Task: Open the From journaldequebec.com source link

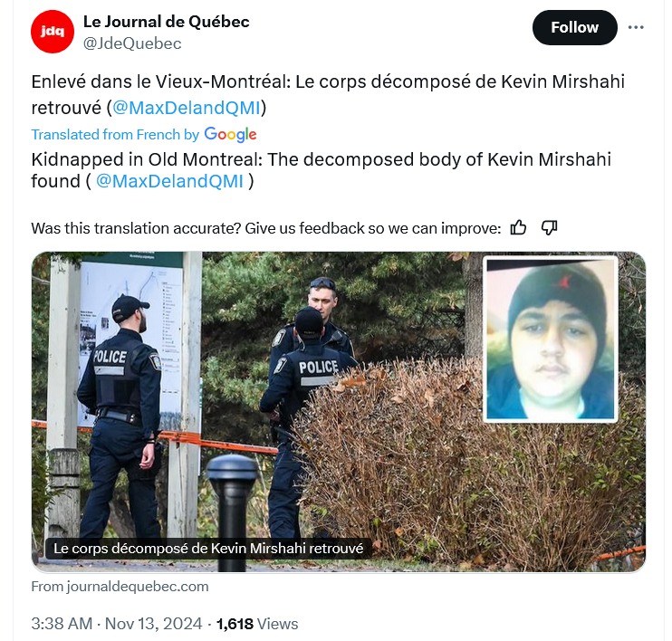Action: point(120,586)
